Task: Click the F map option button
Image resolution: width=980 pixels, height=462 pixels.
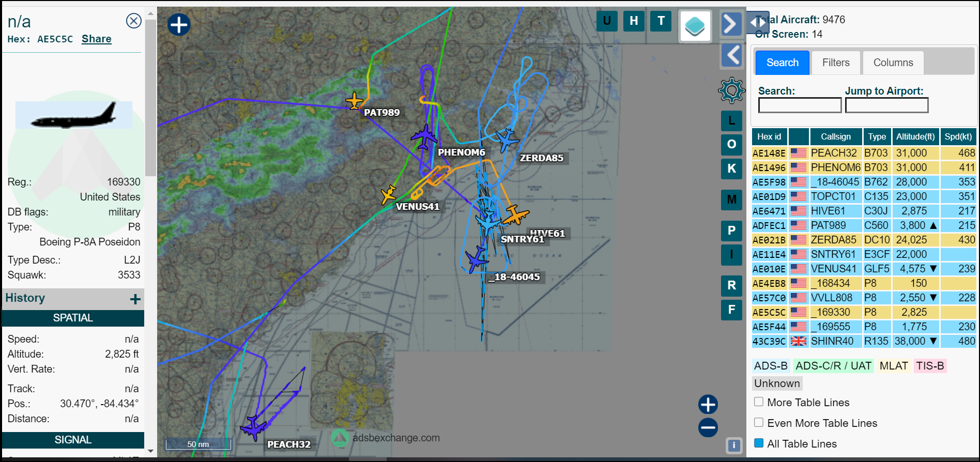Action: [x=731, y=310]
